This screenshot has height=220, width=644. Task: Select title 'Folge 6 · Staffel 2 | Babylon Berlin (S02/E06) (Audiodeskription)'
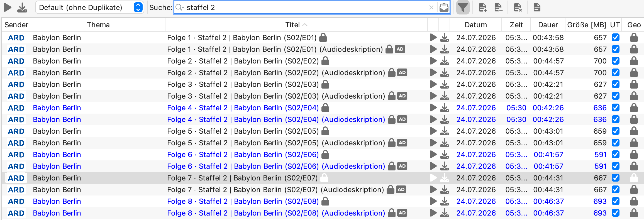(x=276, y=166)
